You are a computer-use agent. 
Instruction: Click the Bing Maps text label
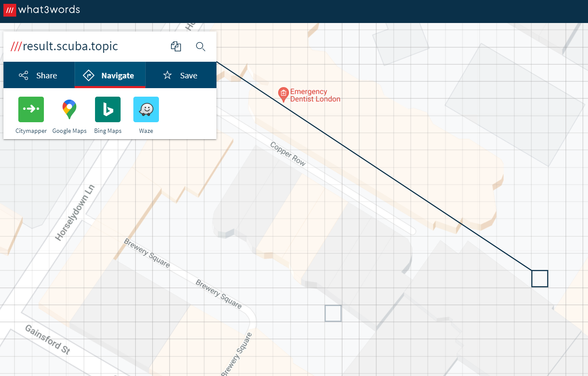tap(108, 131)
